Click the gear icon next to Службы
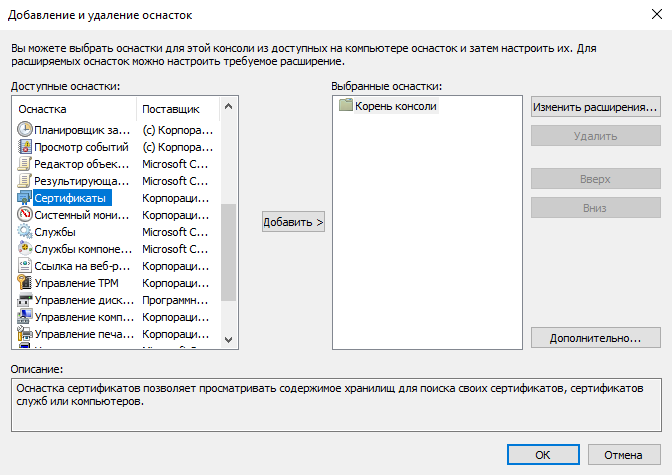This screenshot has width=672, height=475. 25,231
